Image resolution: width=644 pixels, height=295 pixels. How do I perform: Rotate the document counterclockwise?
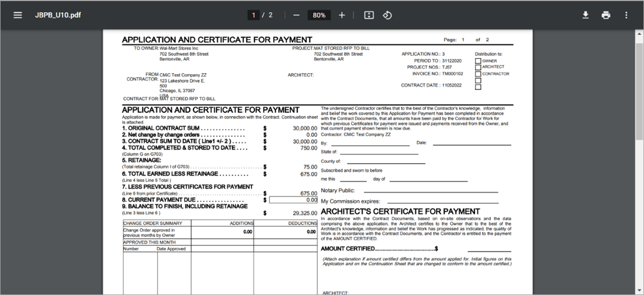click(x=387, y=15)
